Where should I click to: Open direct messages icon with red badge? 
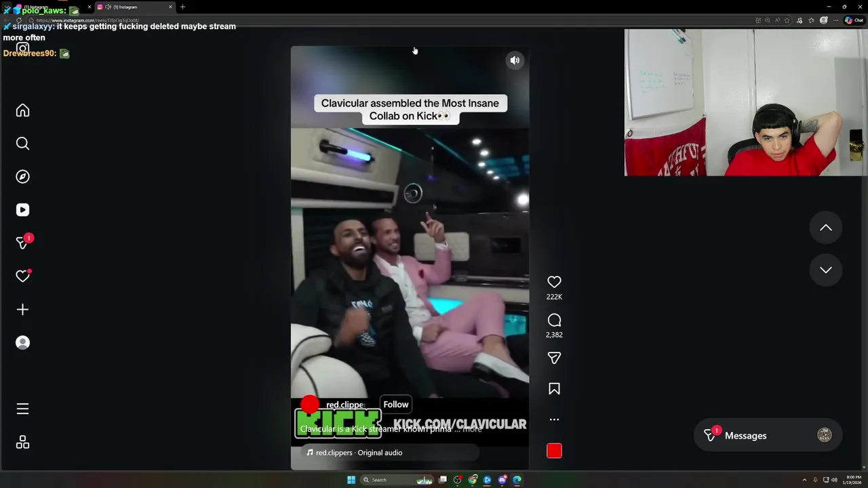point(22,243)
